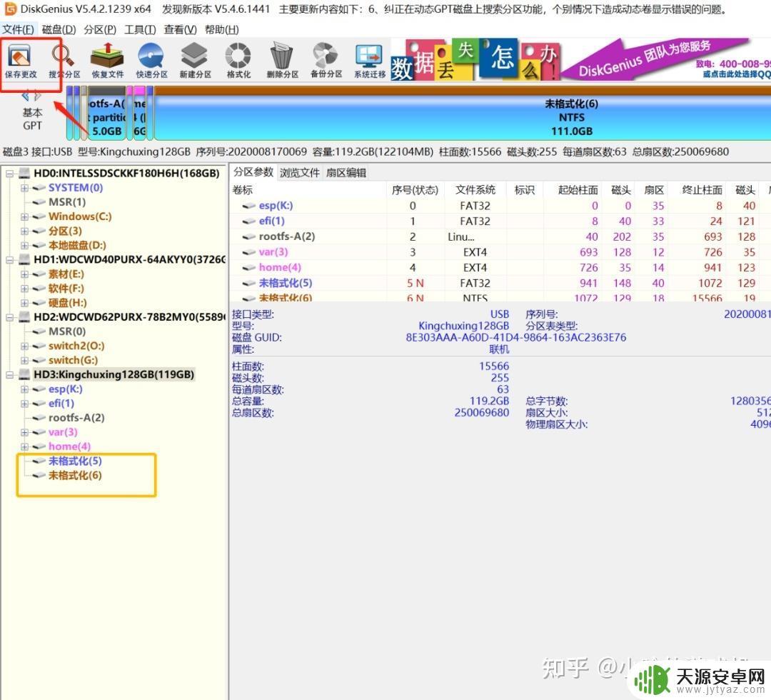Open the 恢复文件 (Recover Files) tool

click(x=108, y=61)
